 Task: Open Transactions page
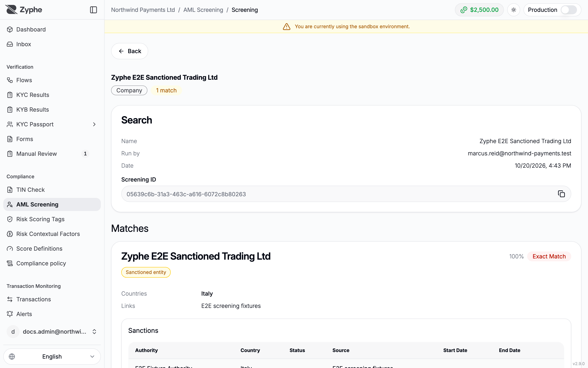tap(52, 299)
